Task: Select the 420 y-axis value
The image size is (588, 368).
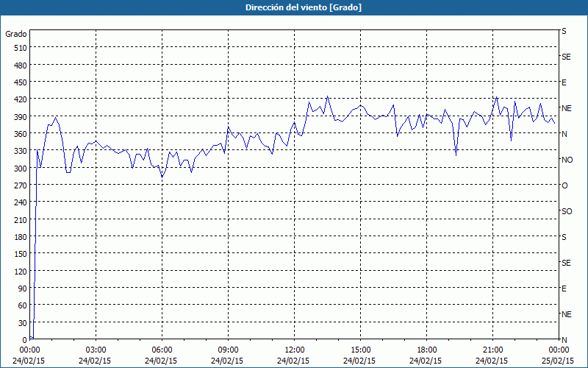Action: (21, 99)
